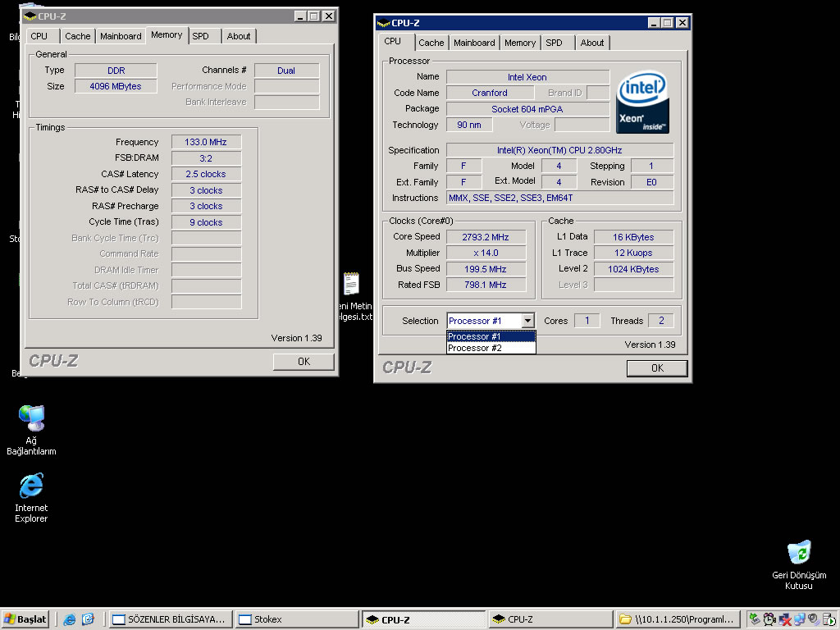The image size is (840, 630).
Task: Switch to Stokex taskbar window
Action: pos(297,619)
